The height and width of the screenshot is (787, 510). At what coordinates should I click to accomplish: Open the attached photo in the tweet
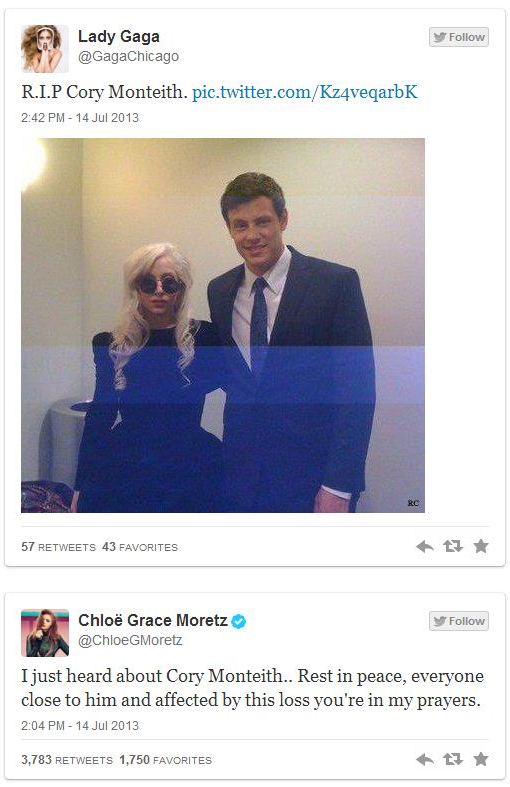[223, 325]
